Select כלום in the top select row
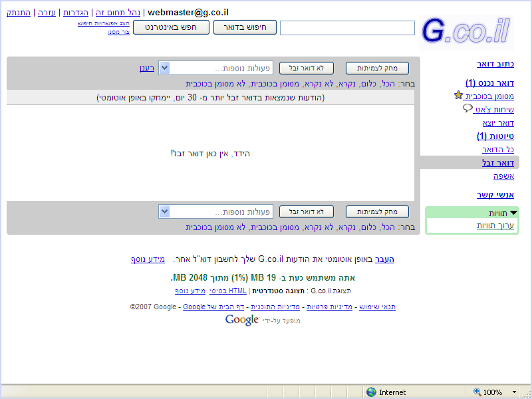This screenshot has height=399, width=532. pos(368,84)
